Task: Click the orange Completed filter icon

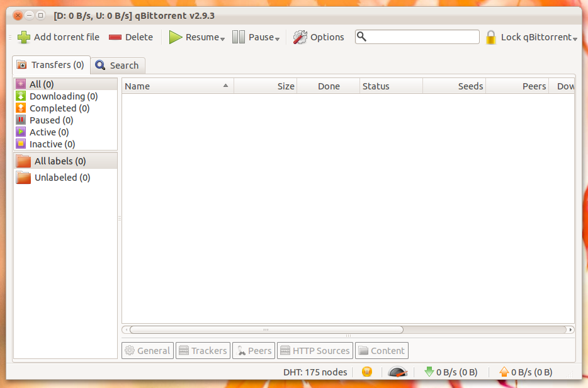Action: tap(21, 108)
